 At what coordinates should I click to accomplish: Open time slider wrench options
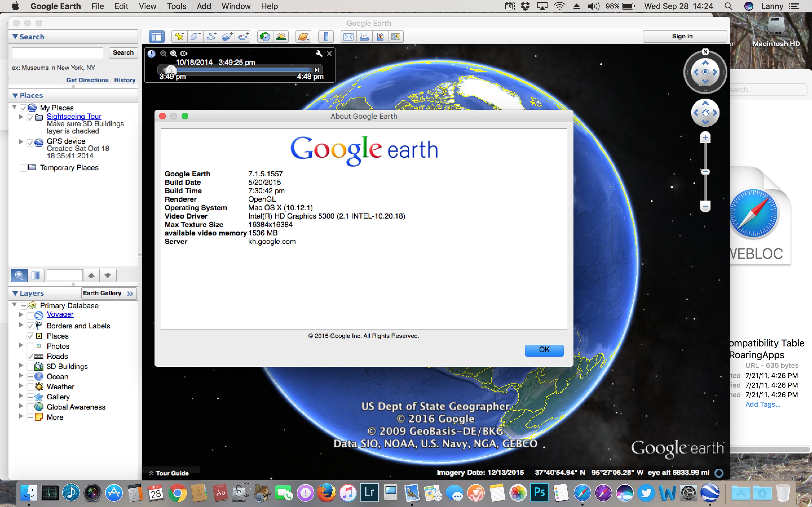tap(319, 53)
